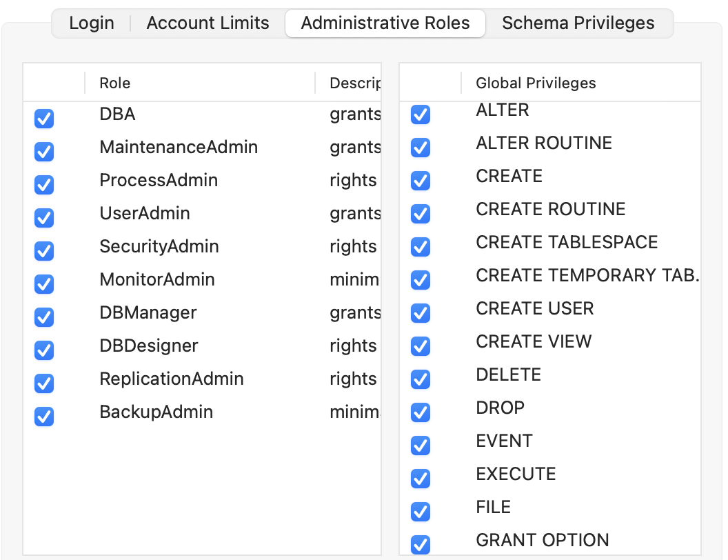Screen dimensions: 728x560
Task: Toggle the EXECUTE privilege checkbox
Action: 421,479
